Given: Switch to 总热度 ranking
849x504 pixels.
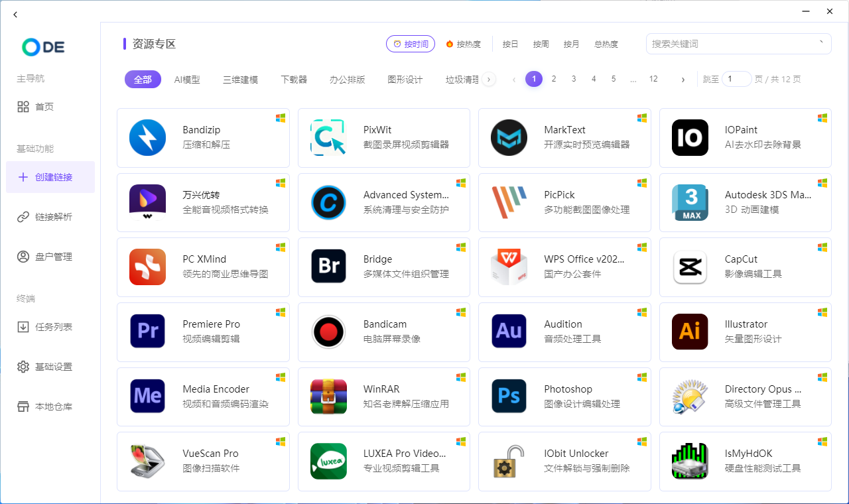Looking at the screenshot, I should point(606,44).
